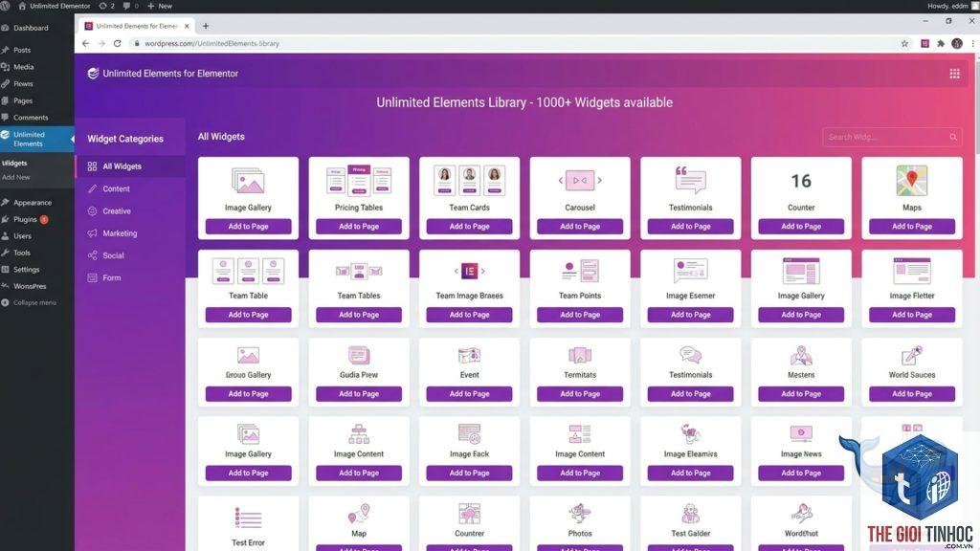Click the page vertical scrollbar
980x551 pixels.
point(976,106)
